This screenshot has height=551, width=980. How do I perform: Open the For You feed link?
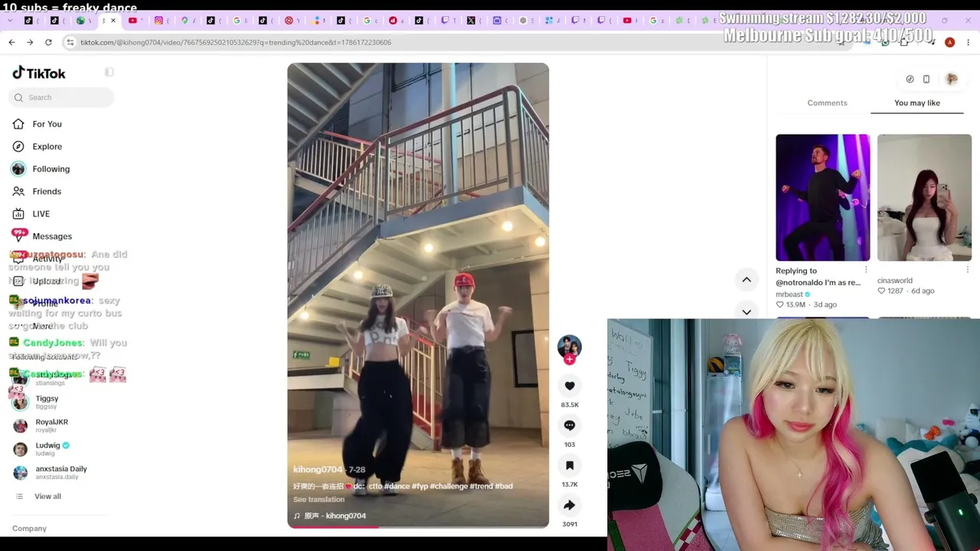pyautogui.click(x=47, y=124)
